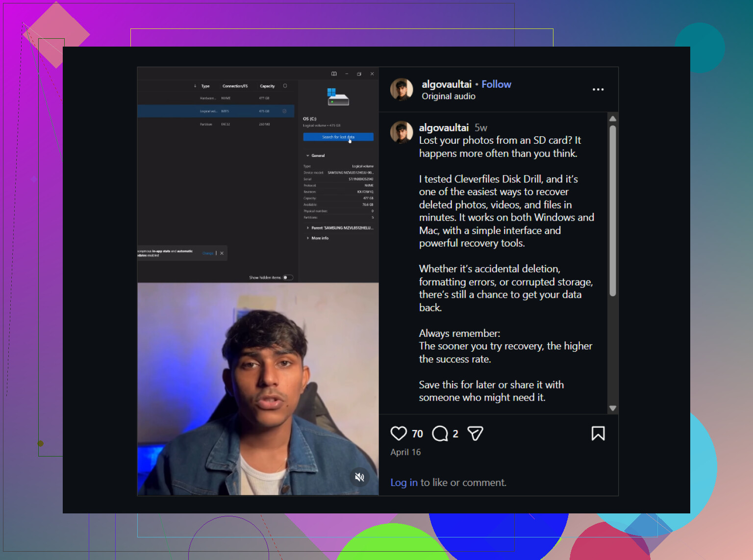Viewport: 753px width, 560px height.
Task: Follow algovaultai
Action: pos(496,84)
